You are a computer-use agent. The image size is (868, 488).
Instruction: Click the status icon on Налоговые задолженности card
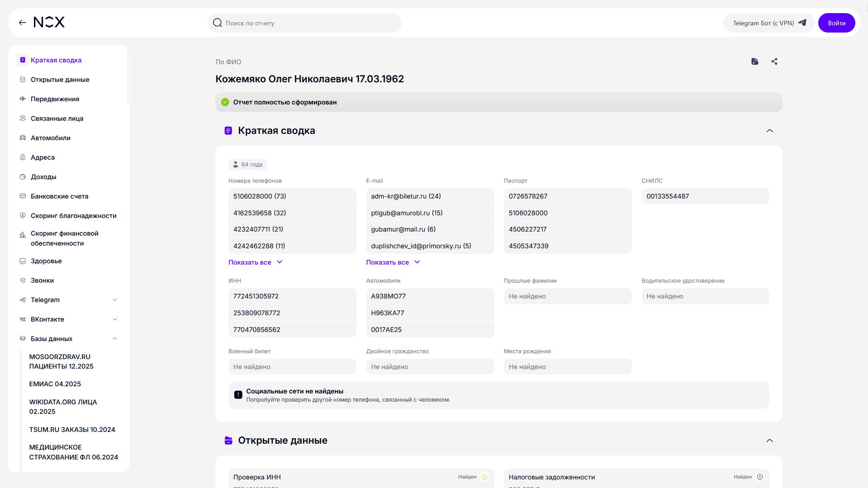coord(760,477)
